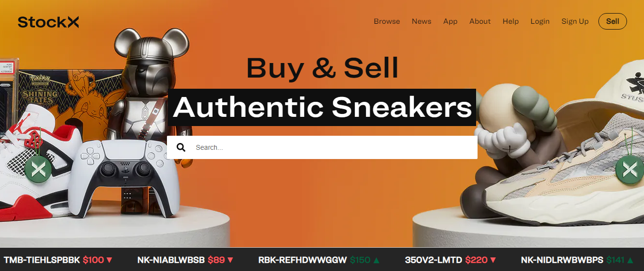Click the StockX logo
The width and height of the screenshot is (644, 271).
[48, 22]
